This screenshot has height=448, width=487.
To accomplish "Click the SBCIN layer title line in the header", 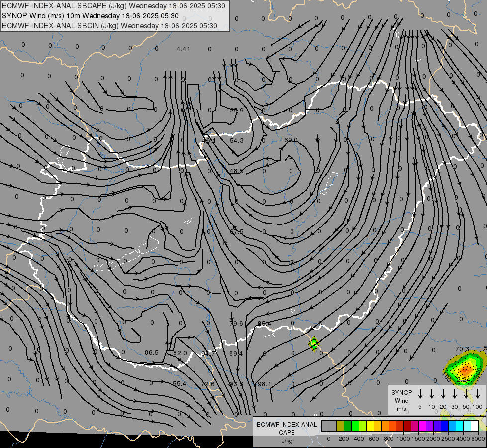I will (109, 26).
